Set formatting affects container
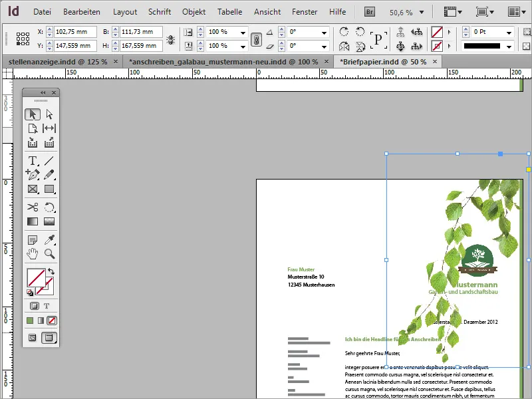The image size is (532, 399). 35,306
